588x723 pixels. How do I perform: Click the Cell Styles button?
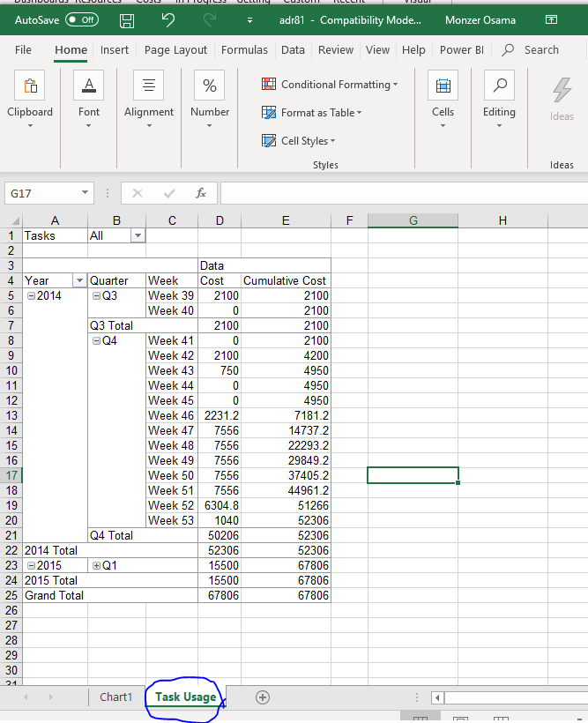click(300, 141)
